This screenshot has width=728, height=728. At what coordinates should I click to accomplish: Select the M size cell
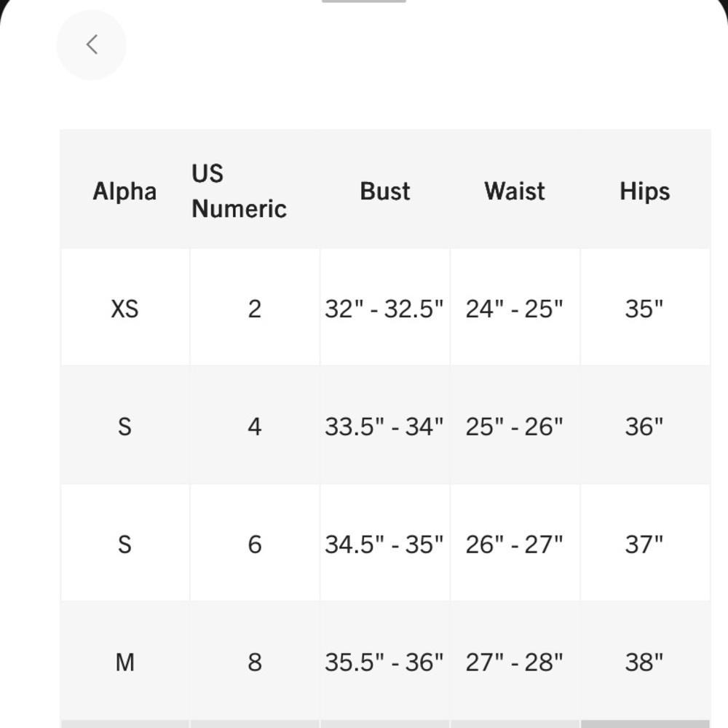click(124, 662)
